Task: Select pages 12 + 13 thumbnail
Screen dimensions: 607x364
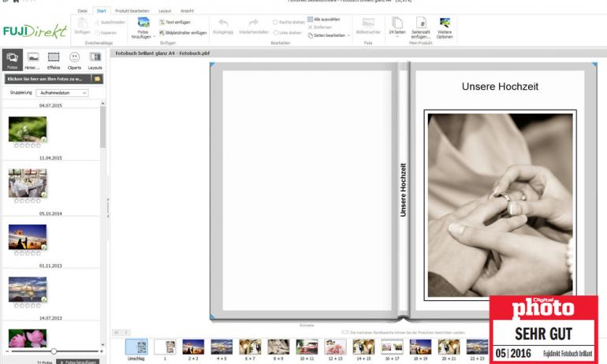Action: click(x=335, y=347)
